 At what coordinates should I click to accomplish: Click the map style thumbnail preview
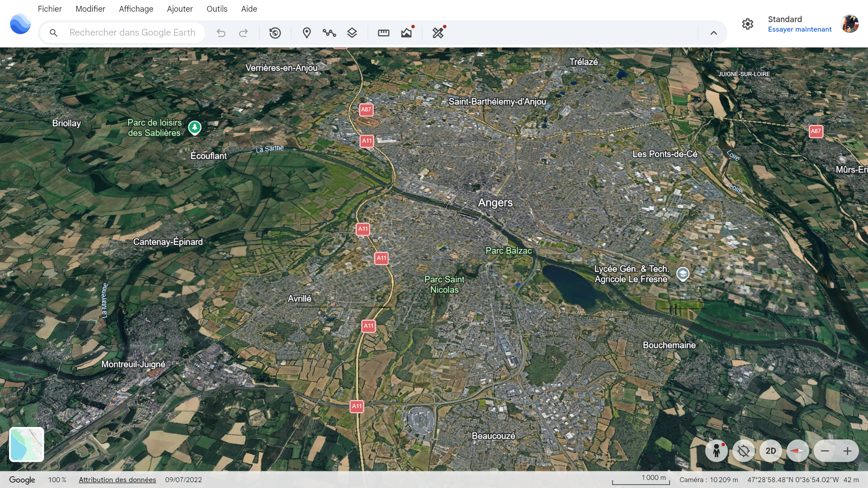(x=27, y=445)
